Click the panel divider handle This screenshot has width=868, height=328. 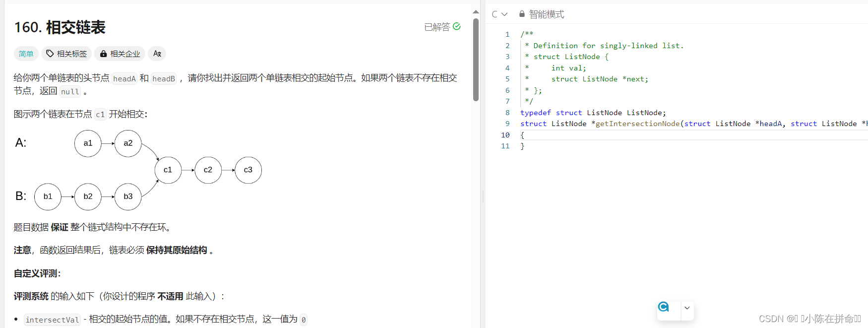[x=483, y=197]
